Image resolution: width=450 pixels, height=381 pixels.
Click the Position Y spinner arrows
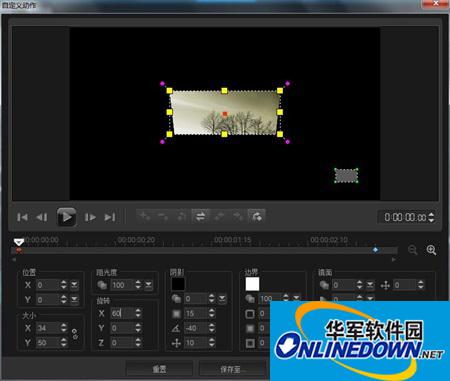click(x=64, y=300)
